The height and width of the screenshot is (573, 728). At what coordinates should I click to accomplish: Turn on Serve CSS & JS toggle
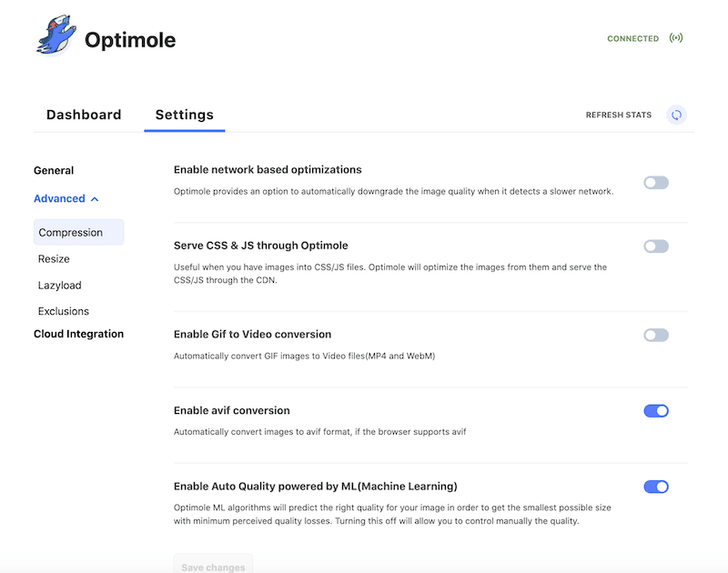tap(655, 246)
